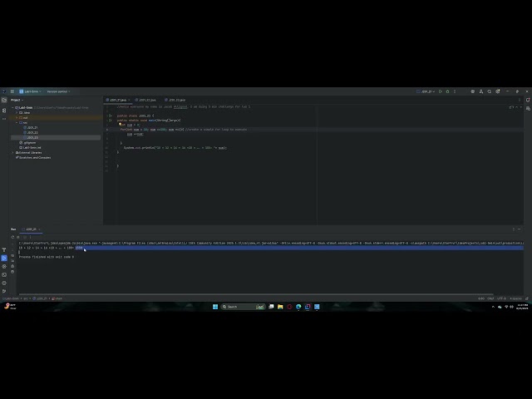Open Run panel options menu
532x399 pixels.
[514, 229]
